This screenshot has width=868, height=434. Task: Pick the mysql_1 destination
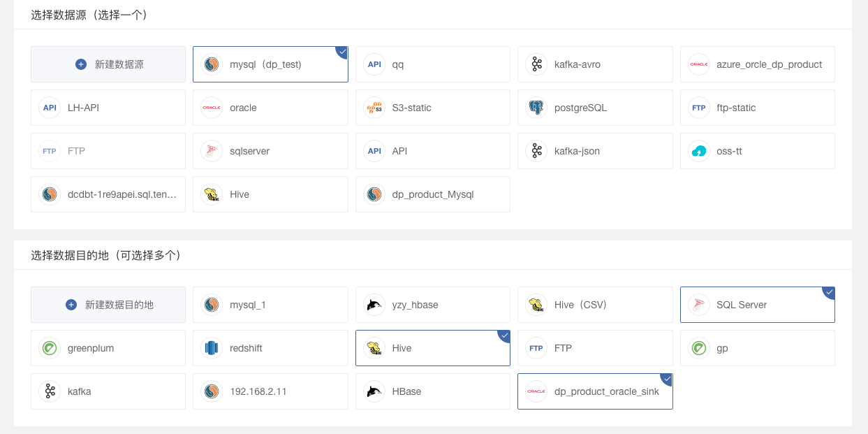pyautogui.click(x=270, y=305)
